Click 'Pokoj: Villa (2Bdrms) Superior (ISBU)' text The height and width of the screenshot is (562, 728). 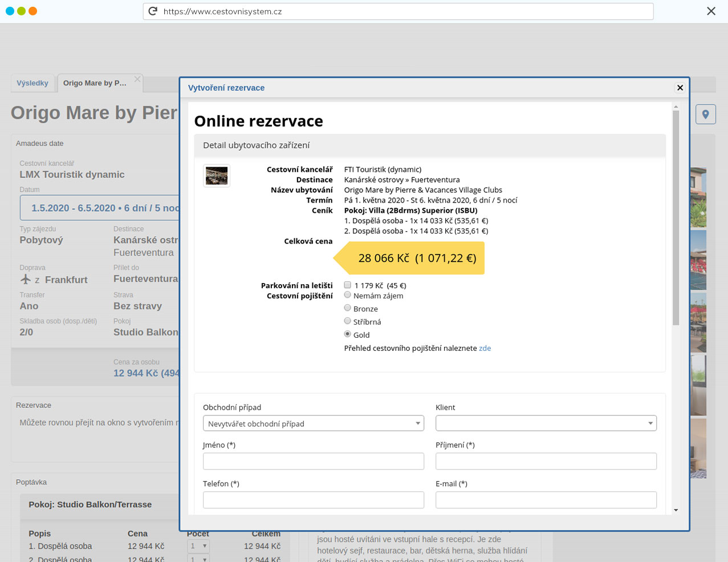(x=411, y=211)
